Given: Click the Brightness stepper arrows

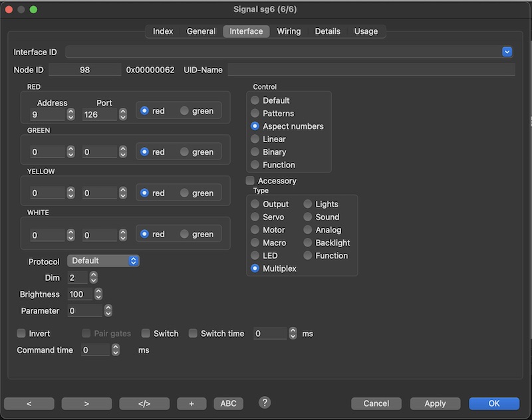Looking at the screenshot, I should click(x=98, y=294).
